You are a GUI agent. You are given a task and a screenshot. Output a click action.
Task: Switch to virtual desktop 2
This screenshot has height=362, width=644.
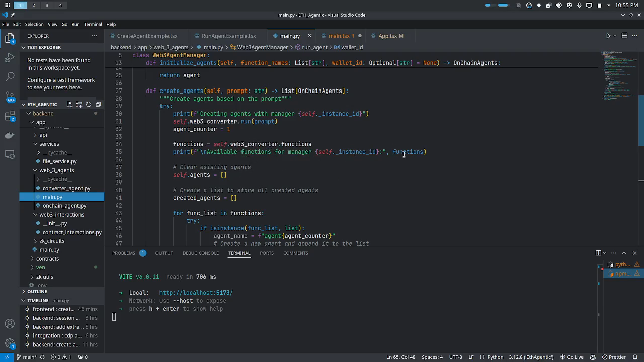(x=34, y=5)
